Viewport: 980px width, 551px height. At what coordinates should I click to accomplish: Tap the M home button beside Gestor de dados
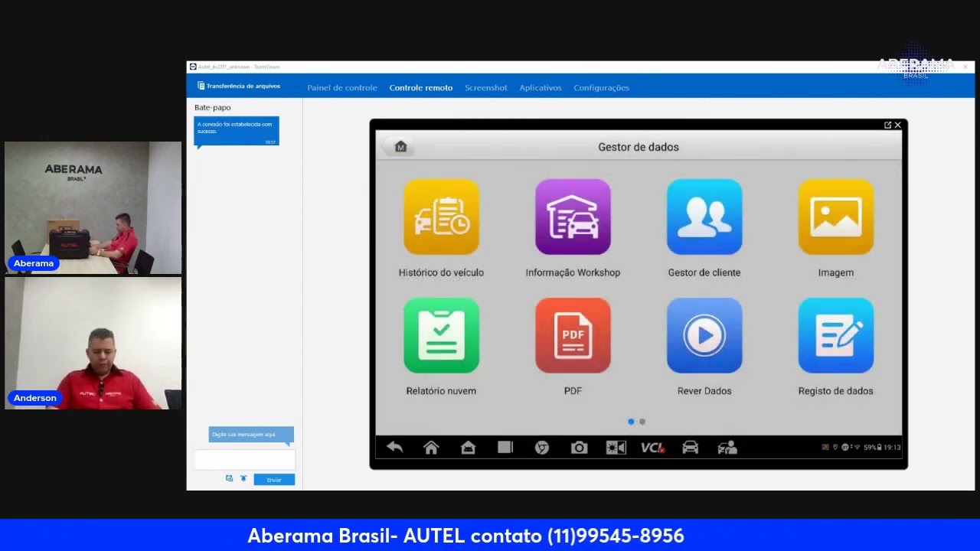tap(400, 147)
